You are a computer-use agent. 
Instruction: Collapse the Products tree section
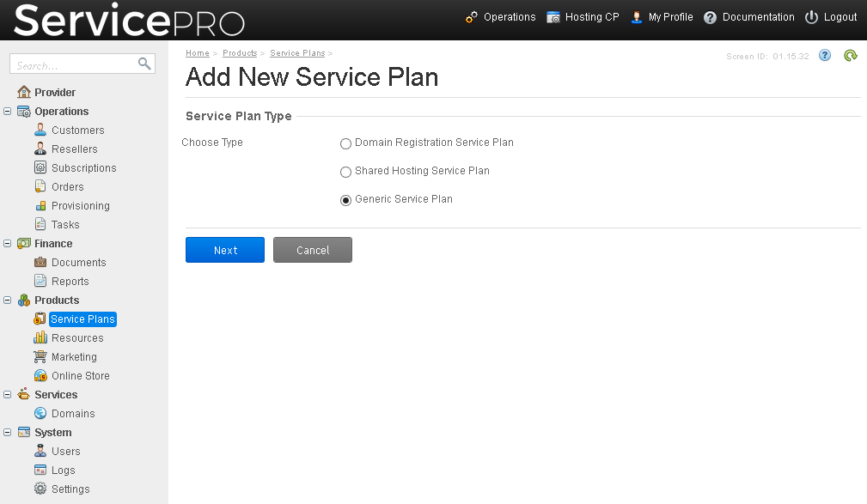(x=7, y=300)
